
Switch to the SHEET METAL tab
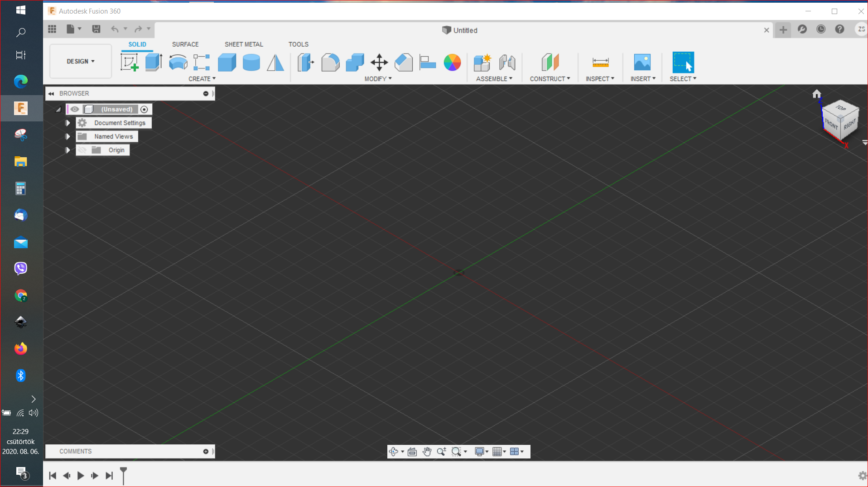click(x=244, y=44)
